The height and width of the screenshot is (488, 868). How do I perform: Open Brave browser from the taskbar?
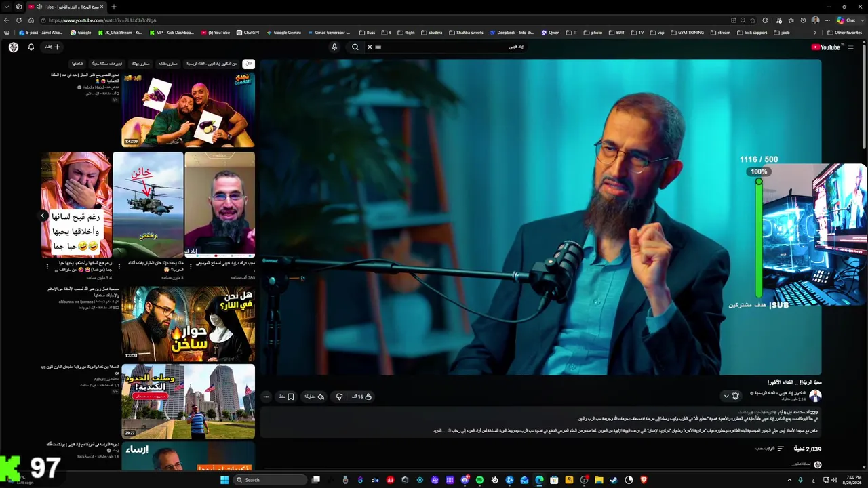[644, 480]
